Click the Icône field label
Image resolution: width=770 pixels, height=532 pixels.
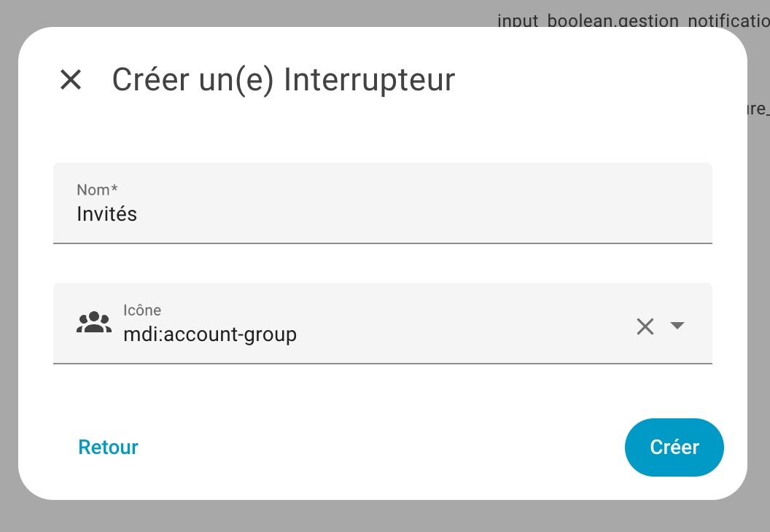click(142, 310)
